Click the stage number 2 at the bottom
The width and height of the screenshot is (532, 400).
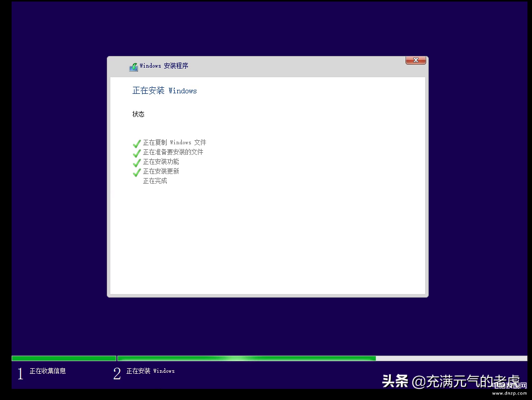tap(117, 373)
